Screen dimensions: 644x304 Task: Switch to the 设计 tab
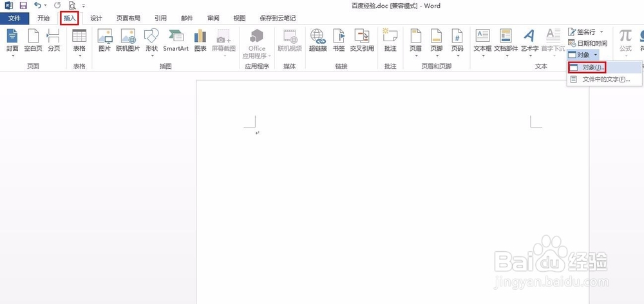point(96,18)
